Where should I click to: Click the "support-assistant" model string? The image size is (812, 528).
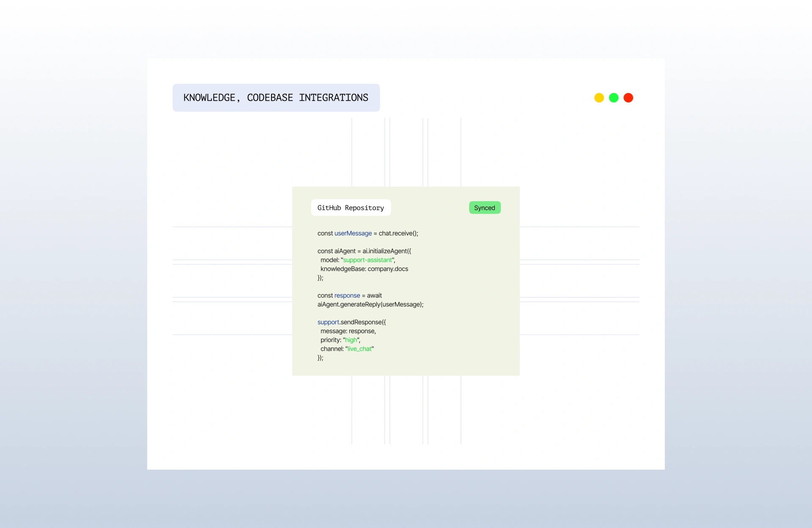(368, 260)
